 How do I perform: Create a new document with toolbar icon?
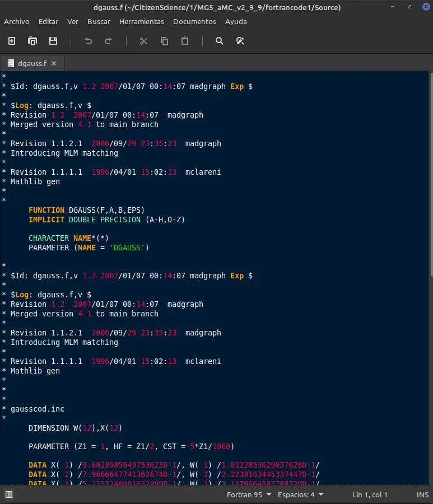click(12, 41)
